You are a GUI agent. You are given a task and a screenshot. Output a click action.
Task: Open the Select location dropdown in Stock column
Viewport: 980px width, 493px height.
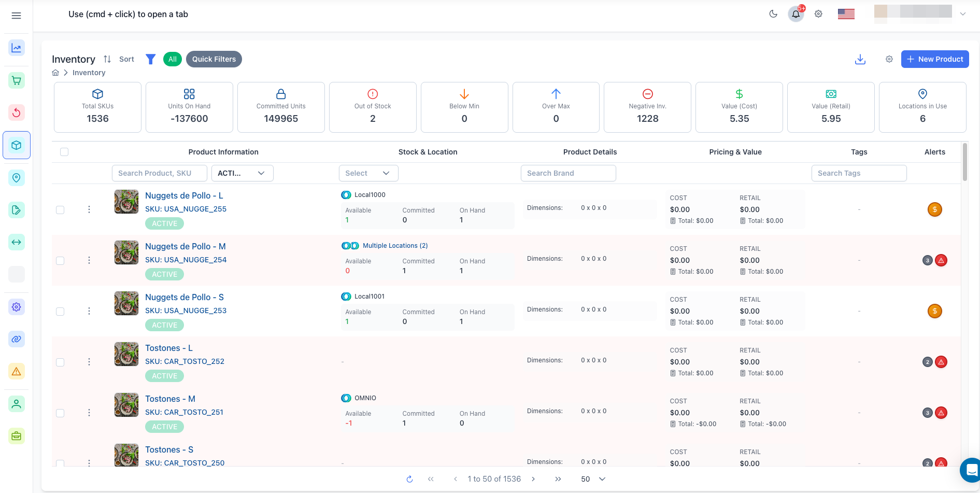(x=368, y=173)
